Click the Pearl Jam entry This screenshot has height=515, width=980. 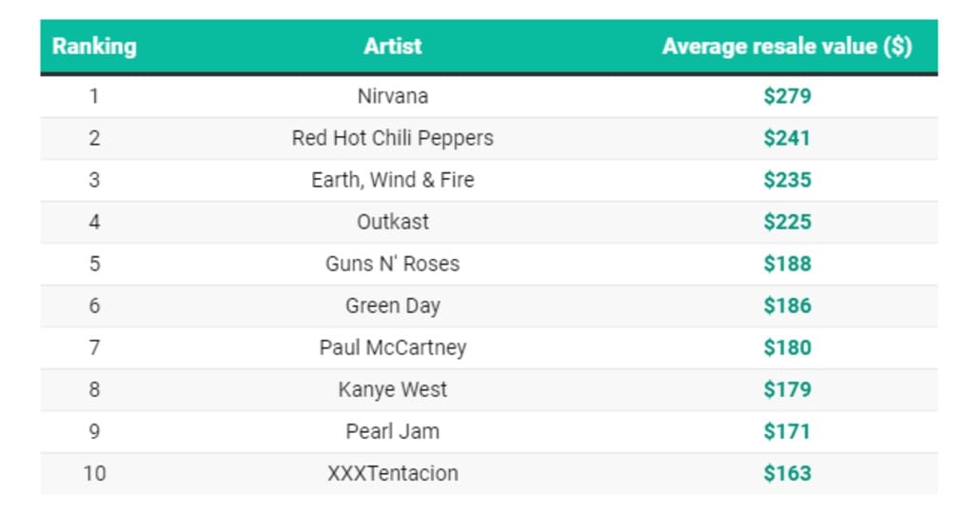click(393, 431)
